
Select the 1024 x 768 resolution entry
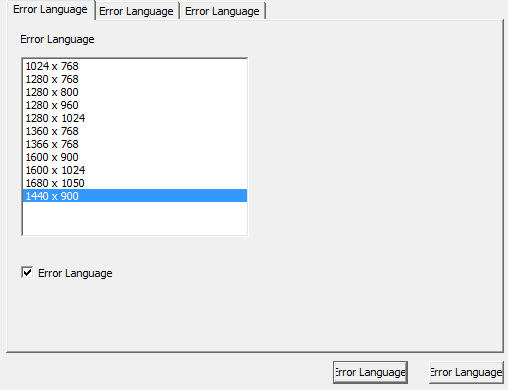click(x=135, y=66)
